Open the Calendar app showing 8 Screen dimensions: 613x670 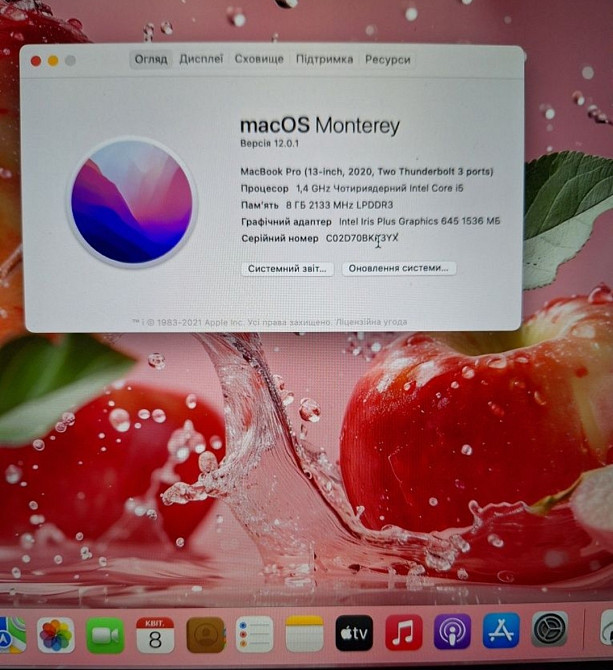(x=155, y=635)
